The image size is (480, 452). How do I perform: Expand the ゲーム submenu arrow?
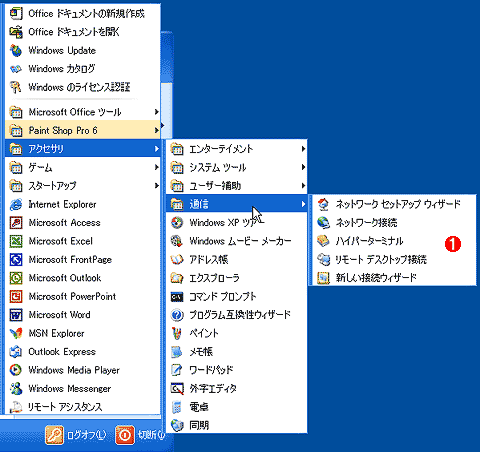(156, 167)
